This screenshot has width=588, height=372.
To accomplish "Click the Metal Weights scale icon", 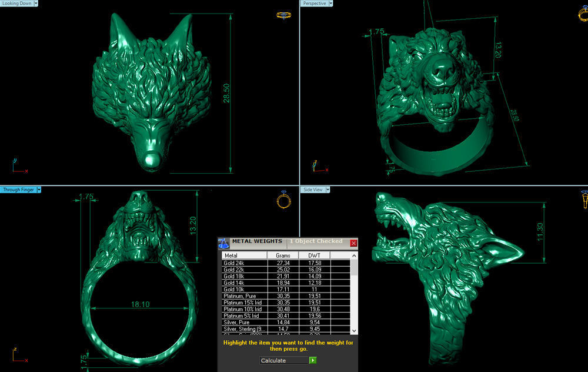I will [x=223, y=243].
